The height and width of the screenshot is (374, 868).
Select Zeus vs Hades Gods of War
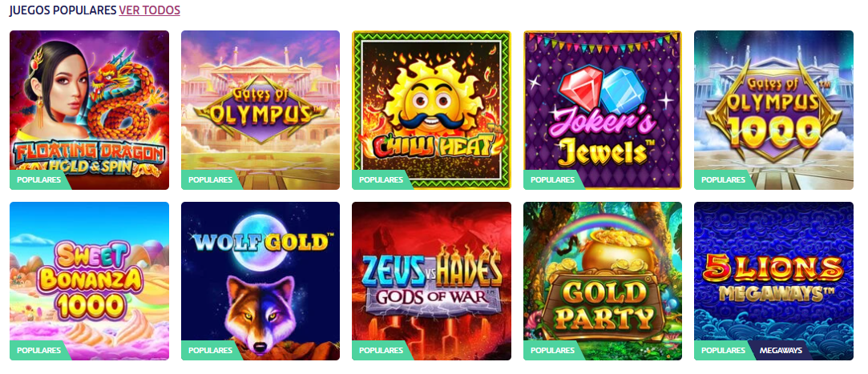431,281
